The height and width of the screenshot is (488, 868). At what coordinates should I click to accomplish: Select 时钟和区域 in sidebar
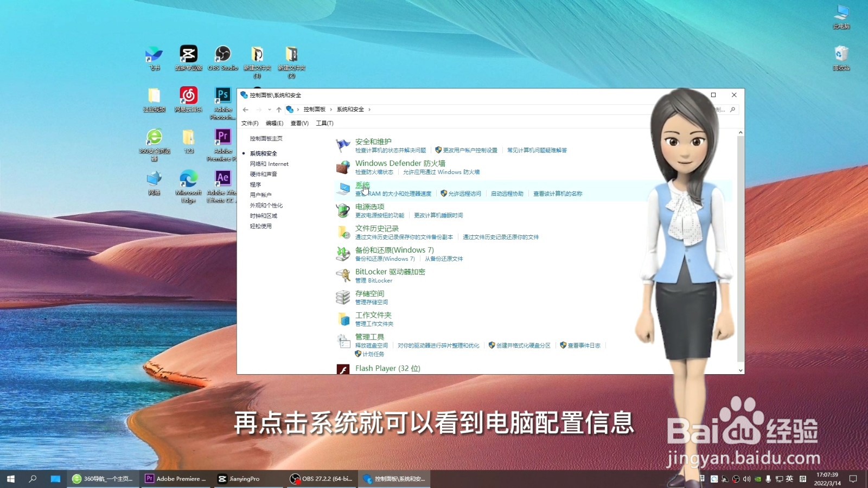tap(263, 216)
